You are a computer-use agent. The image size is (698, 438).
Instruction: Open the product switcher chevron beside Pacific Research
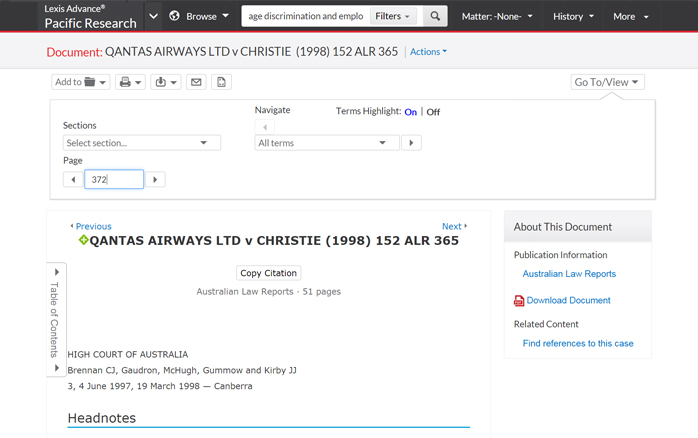(153, 16)
